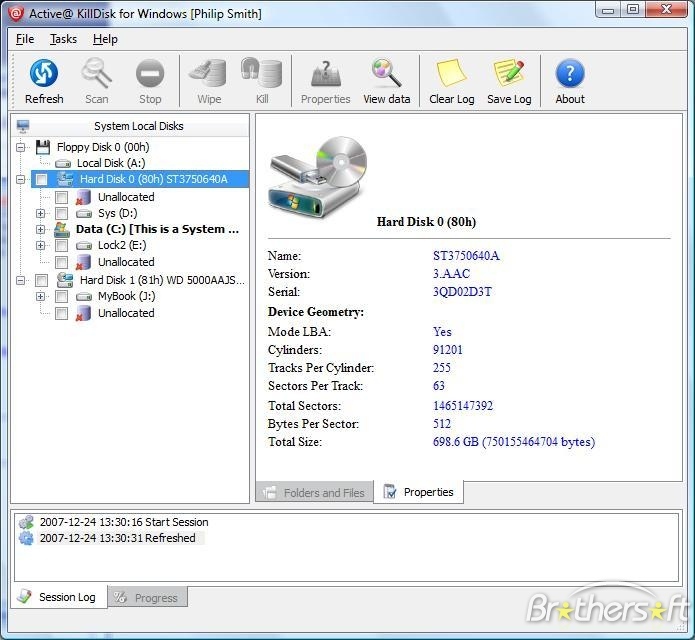695x640 pixels.
Task: Click the total sectors value 1465147392
Action: 463,406
